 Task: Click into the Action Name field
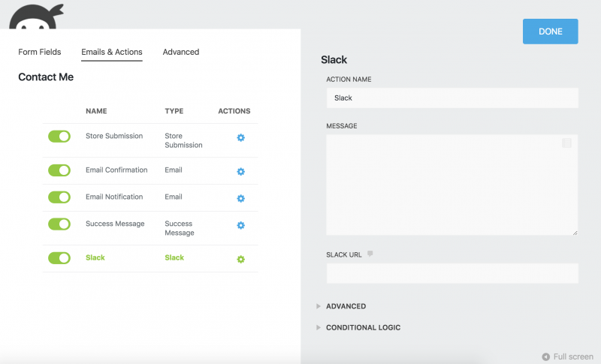(452, 98)
